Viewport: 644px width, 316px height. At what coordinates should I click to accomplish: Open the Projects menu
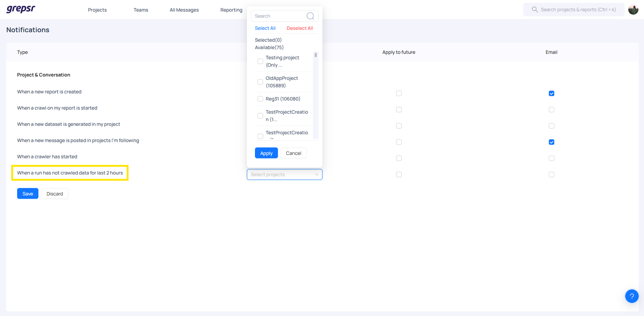97,10
